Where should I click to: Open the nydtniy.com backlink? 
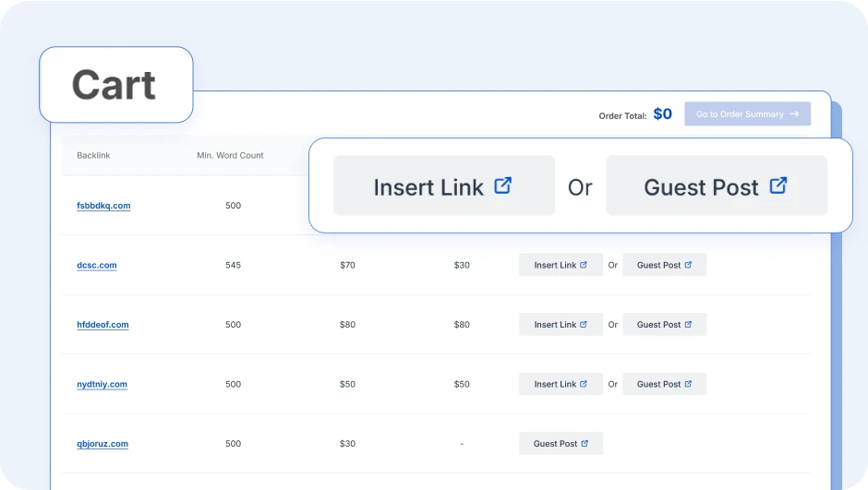(x=102, y=384)
